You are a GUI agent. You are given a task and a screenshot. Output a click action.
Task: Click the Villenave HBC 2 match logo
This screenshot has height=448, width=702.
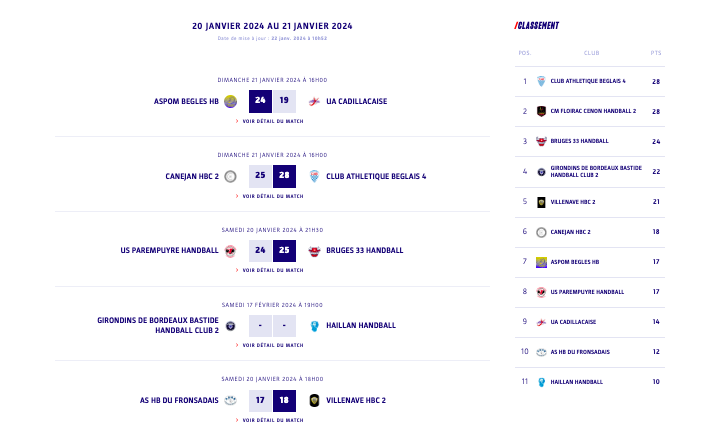coord(315,401)
